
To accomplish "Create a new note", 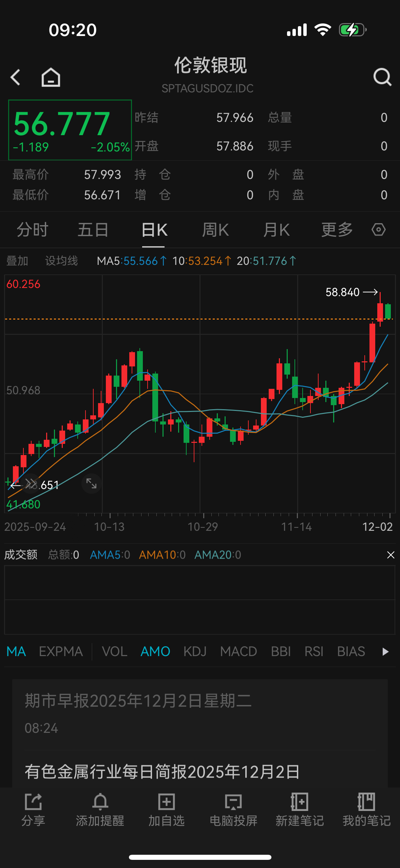I will coord(300,810).
